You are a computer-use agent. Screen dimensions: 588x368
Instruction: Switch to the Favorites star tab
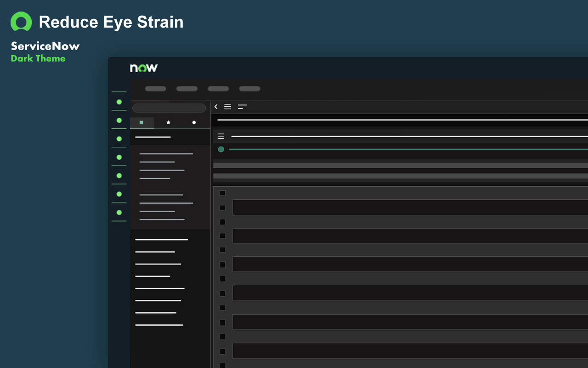pyautogui.click(x=168, y=122)
